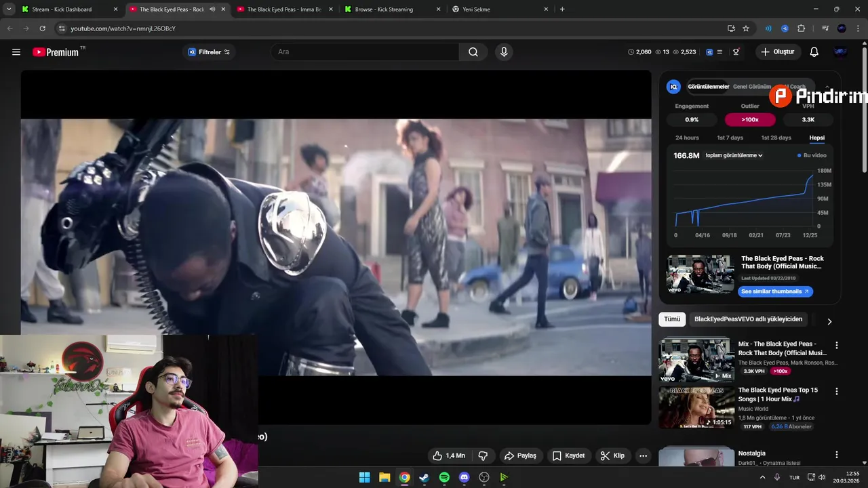Open the YouTube notifications bell
The image size is (868, 488).
(814, 52)
